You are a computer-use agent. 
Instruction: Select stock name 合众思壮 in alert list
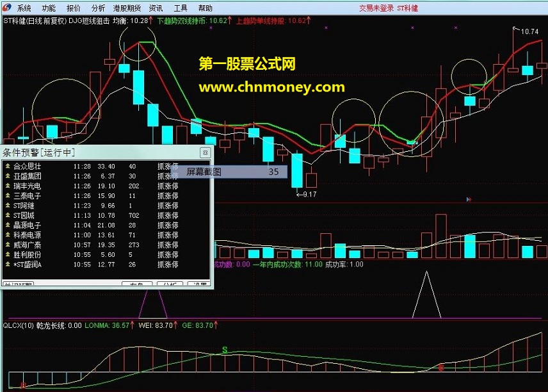pos(28,166)
